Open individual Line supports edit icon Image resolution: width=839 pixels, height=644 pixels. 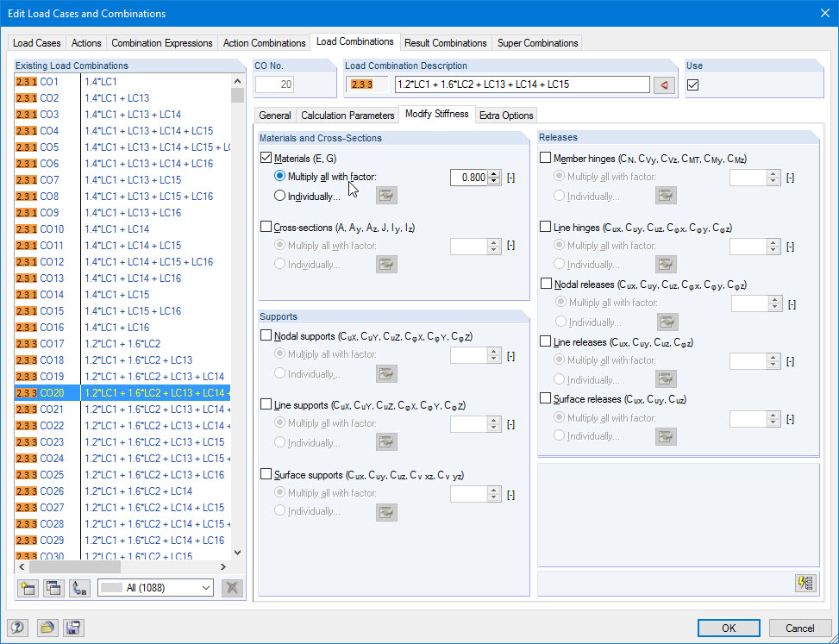(x=386, y=442)
